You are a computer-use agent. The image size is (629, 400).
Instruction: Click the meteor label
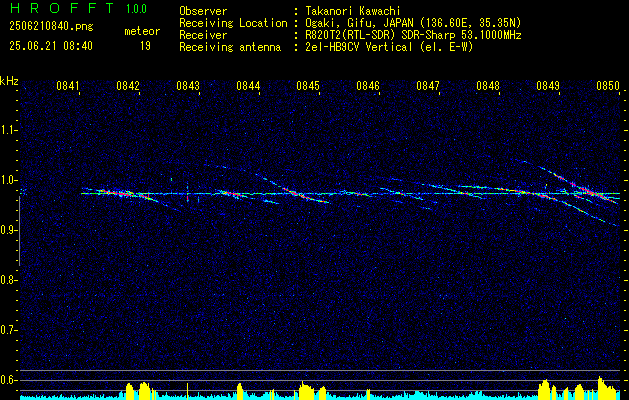[142, 31]
